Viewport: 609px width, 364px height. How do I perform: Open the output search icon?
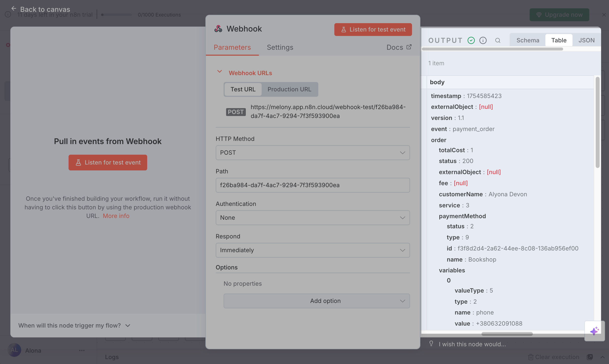tap(498, 40)
